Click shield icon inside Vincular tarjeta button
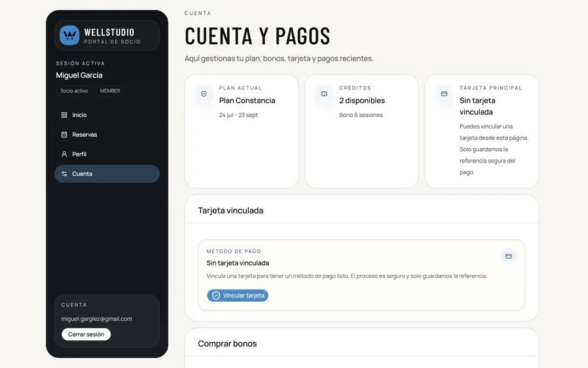This screenshot has height=368, width=588. (216, 296)
